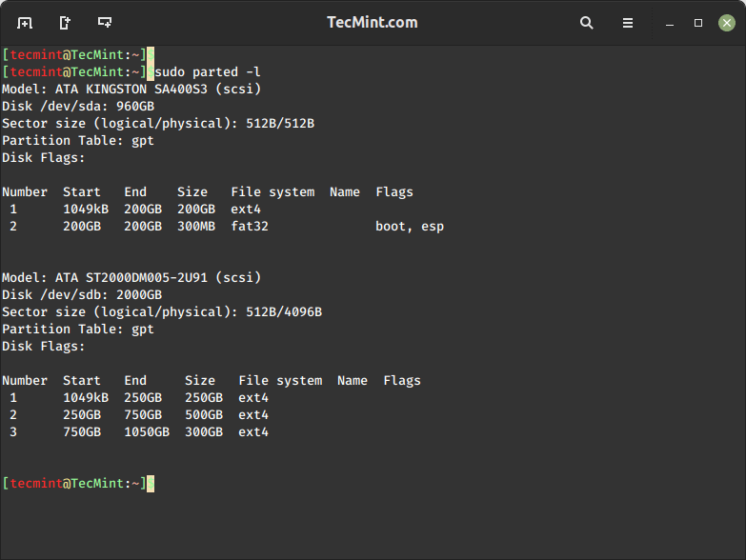This screenshot has height=560, width=746.
Task: Click the '/dev/sdb' disk line
Action: (82, 295)
